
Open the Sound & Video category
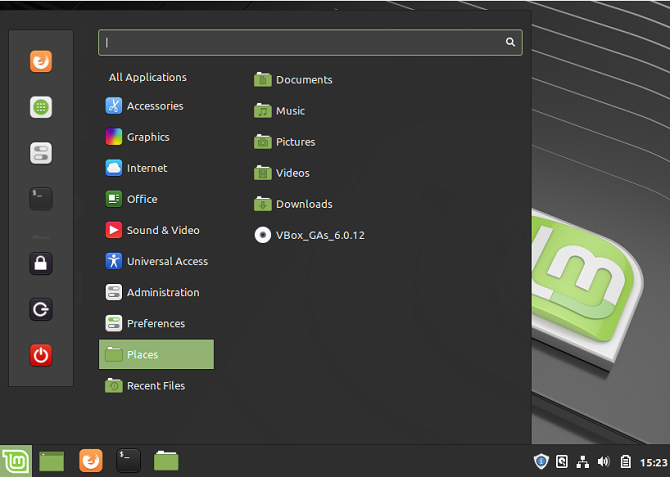pyautogui.click(x=156, y=230)
